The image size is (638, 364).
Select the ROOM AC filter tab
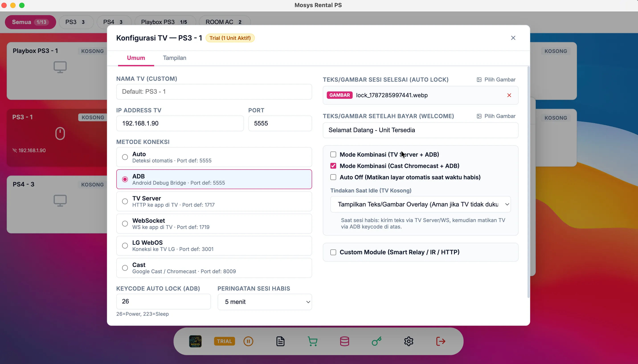[225, 22]
